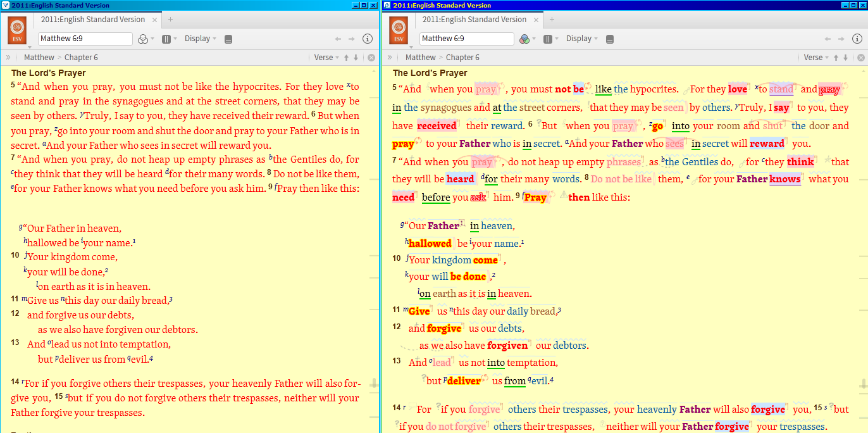Image resolution: width=868 pixels, height=433 pixels.
Task: Click the Matthew 6:9 verse field, left window
Action: [85, 39]
